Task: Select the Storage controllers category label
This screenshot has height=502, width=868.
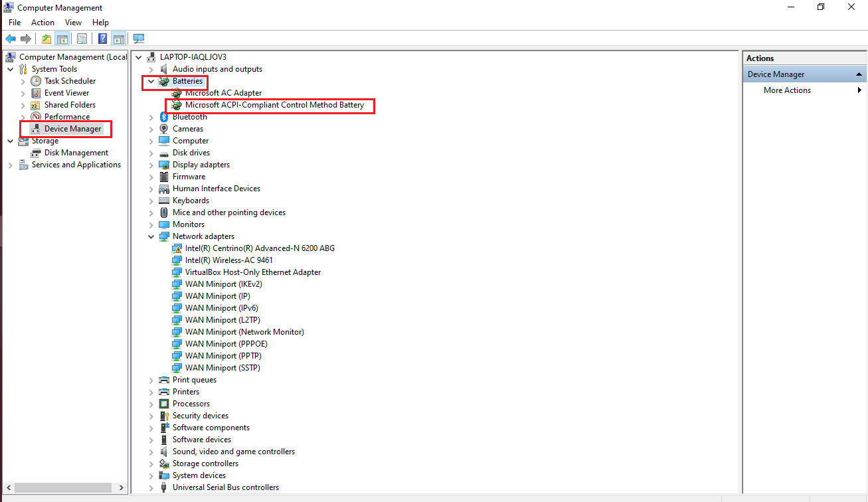Action: click(x=205, y=463)
